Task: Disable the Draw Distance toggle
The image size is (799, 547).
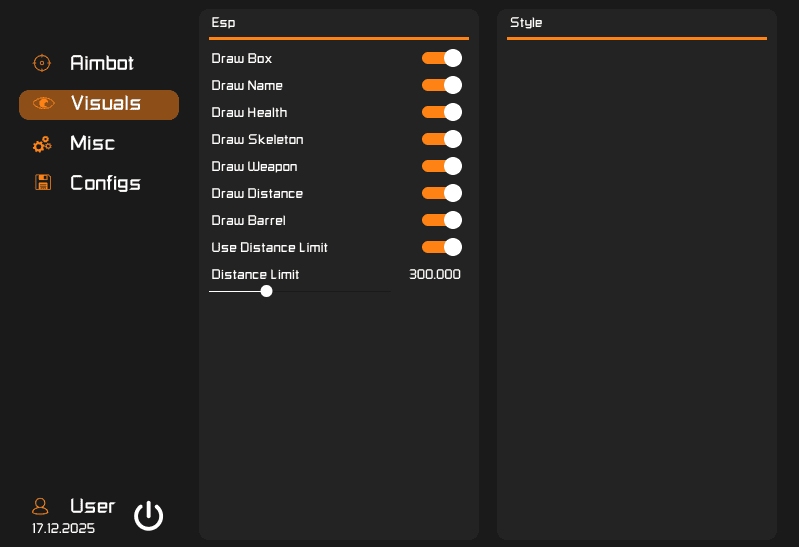Action: click(x=441, y=193)
